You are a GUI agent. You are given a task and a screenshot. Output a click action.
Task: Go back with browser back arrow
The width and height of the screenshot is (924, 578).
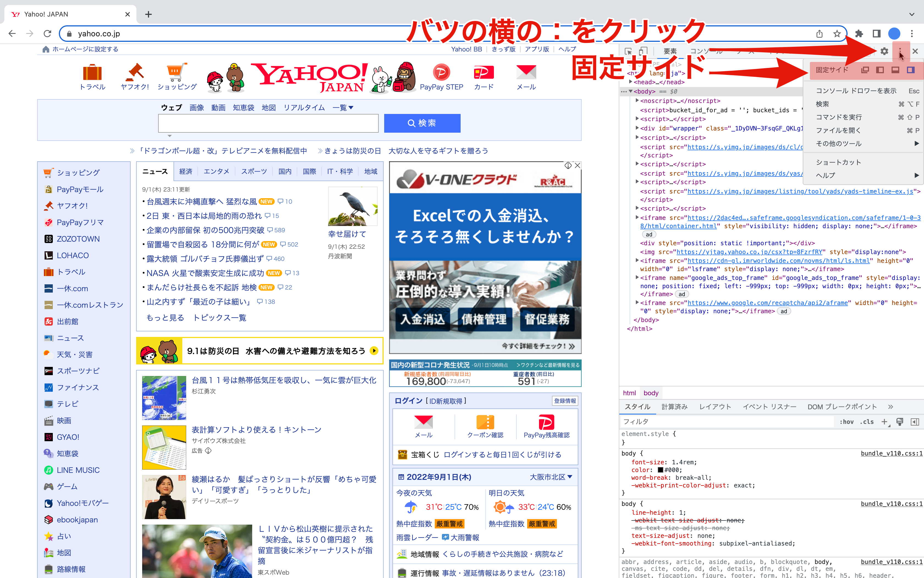pyautogui.click(x=12, y=34)
